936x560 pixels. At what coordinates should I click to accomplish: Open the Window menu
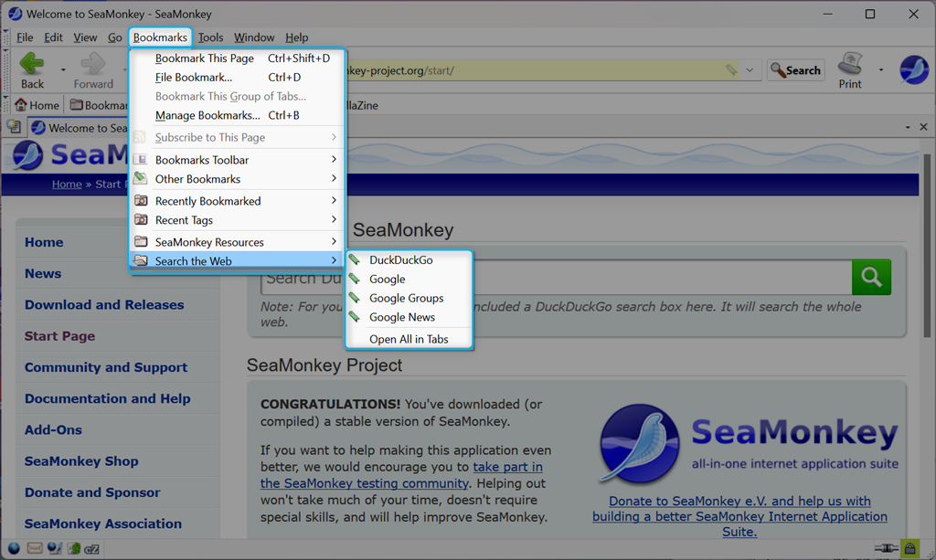tap(254, 37)
